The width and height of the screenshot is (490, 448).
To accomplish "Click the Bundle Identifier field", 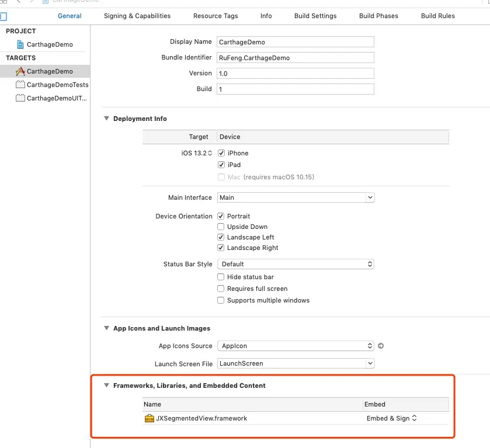I will [x=296, y=57].
